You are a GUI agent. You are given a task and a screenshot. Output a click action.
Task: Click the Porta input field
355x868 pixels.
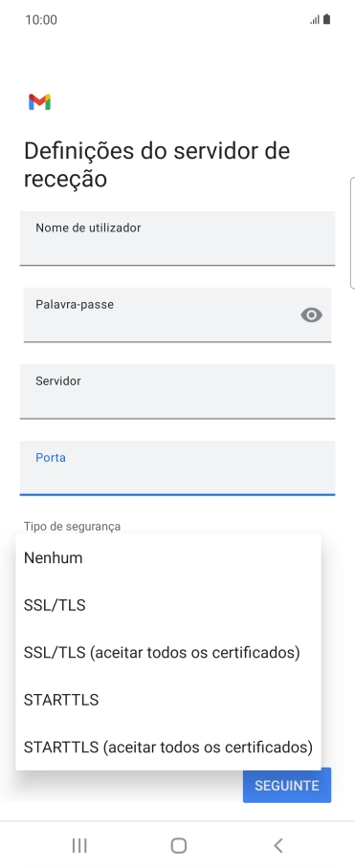click(x=177, y=467)
